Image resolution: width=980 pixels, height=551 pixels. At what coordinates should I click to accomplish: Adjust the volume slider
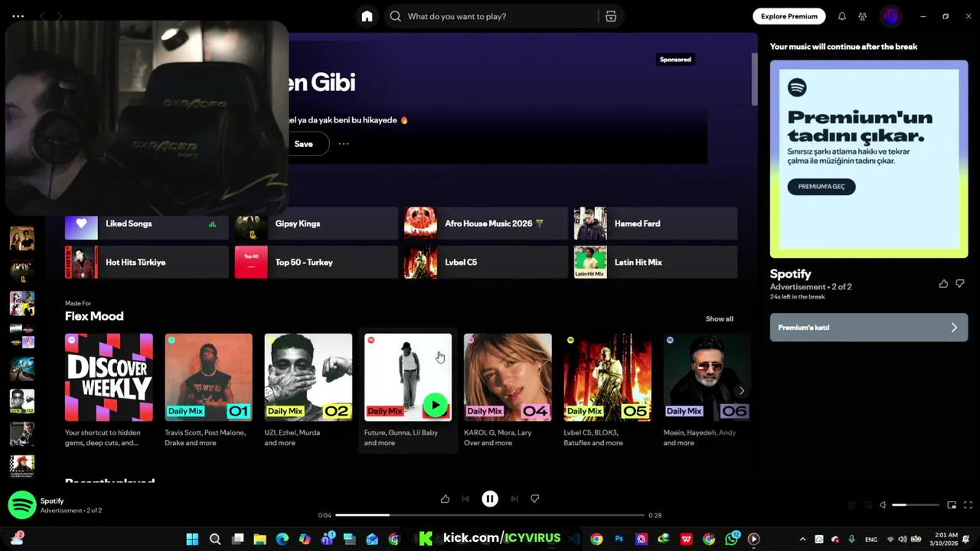(x=915, y=505)
